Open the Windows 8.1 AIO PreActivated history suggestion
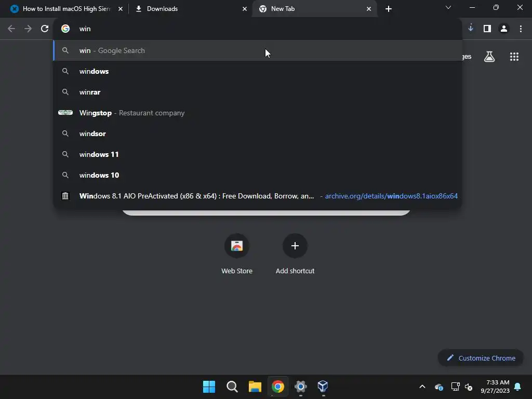Viewport: 532px width, 399px height. (x=258, y=196)
